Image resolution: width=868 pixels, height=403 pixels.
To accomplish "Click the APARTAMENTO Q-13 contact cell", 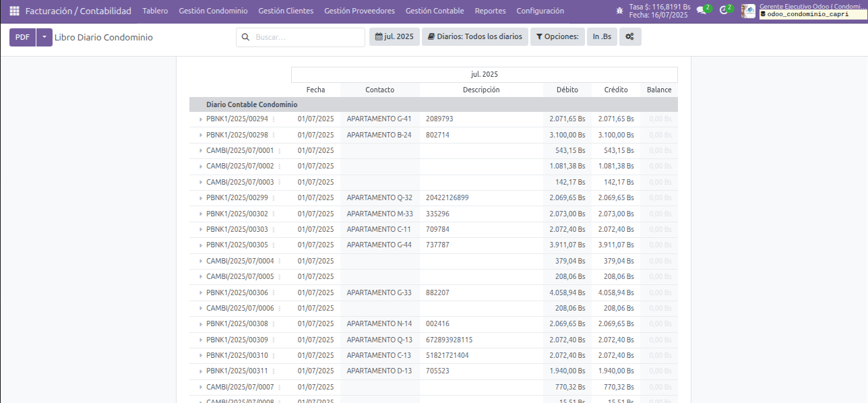I will 379,340.
